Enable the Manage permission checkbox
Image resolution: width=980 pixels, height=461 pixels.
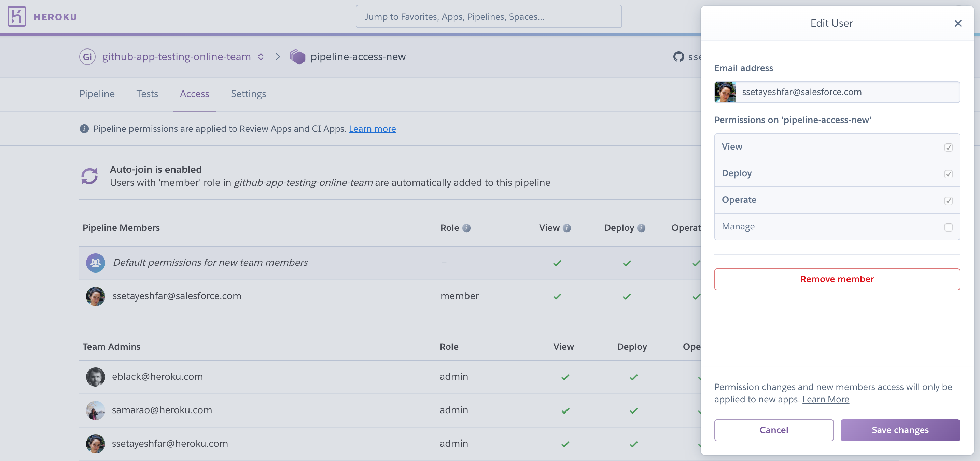tap(948, 227)
